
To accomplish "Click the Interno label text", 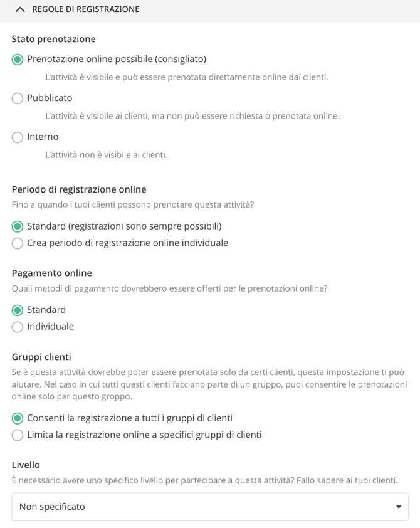I will pyautogui.click(x=43, y=137).
